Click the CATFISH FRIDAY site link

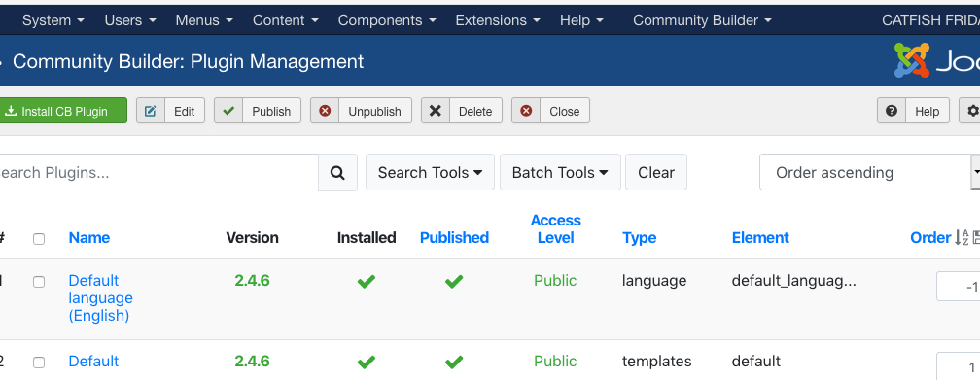930,20
